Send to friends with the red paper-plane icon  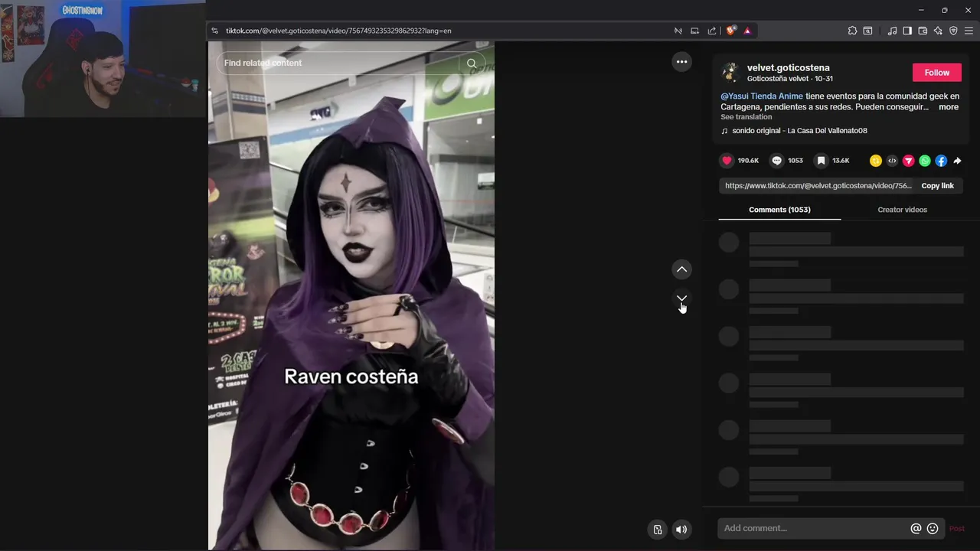(x=909, y=161)
